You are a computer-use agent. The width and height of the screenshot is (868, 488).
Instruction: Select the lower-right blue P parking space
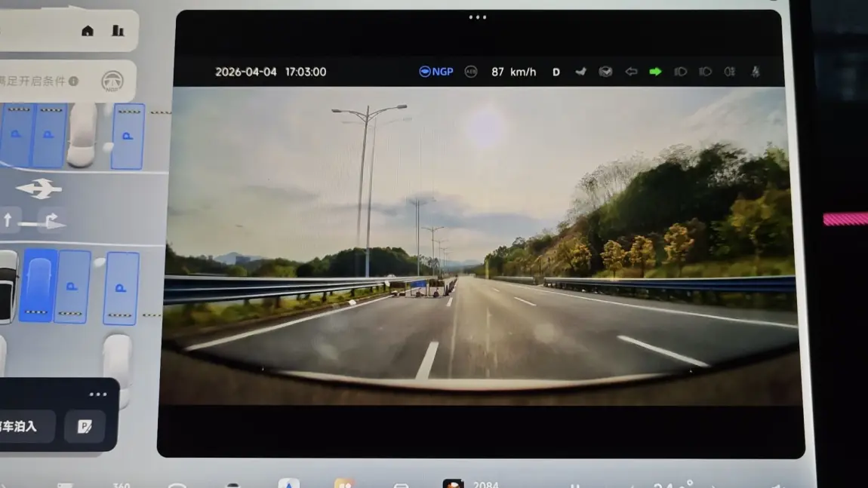[x=121, y=288]
